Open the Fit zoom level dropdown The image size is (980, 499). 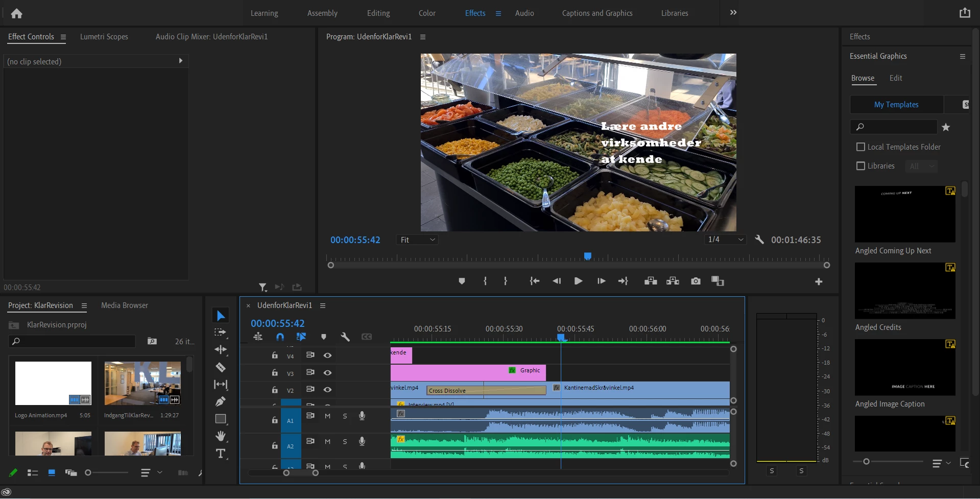(x=417, y=240)
